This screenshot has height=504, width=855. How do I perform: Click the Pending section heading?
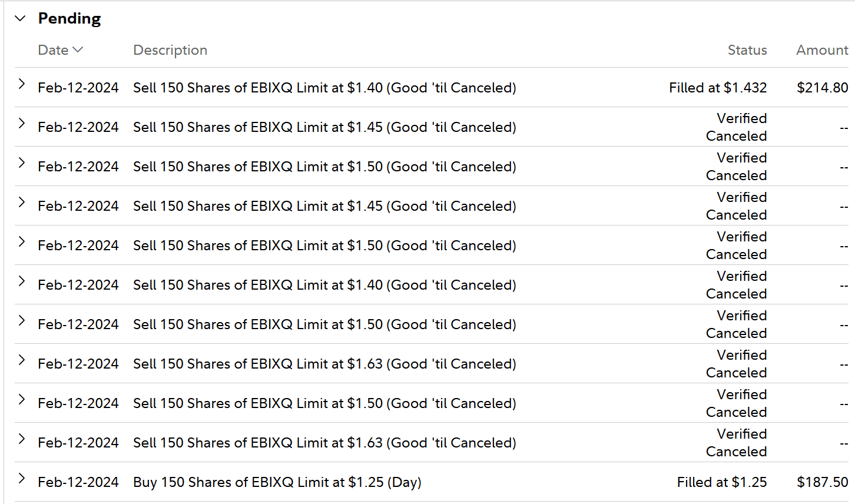(69, 18)
